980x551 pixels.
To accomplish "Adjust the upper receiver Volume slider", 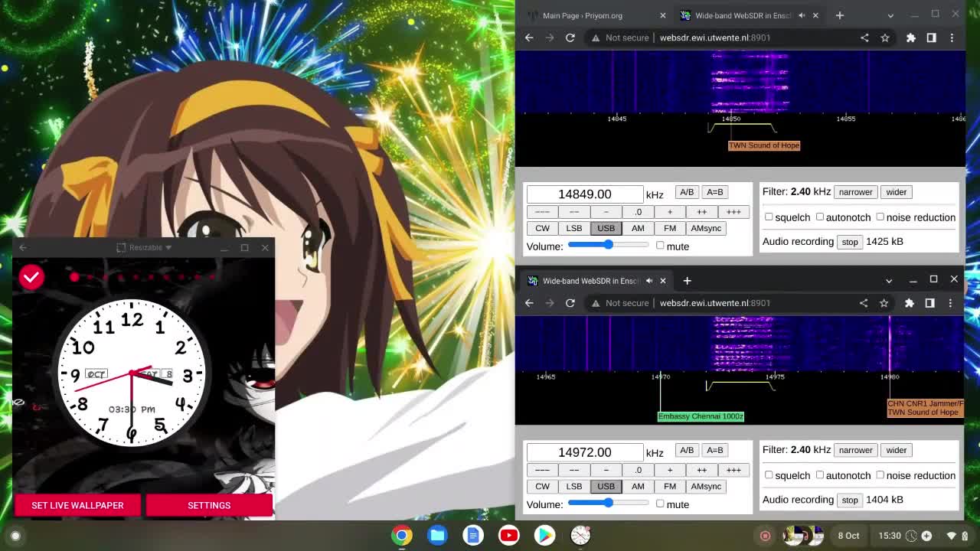I will (608, 246).
